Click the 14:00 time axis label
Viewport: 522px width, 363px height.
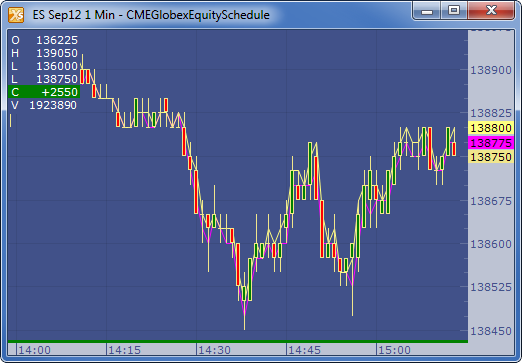click(x=34, y=350)
